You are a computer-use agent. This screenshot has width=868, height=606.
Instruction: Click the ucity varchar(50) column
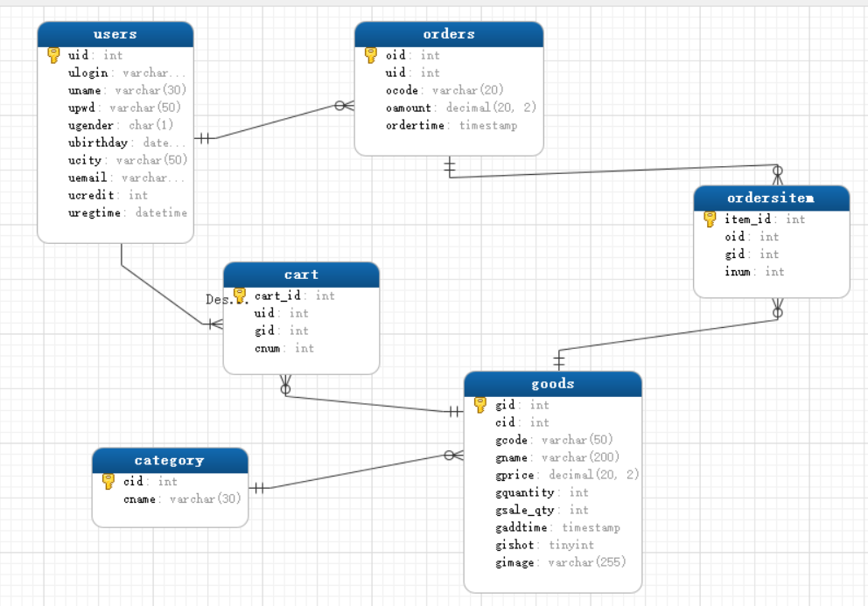click(128, 160)
